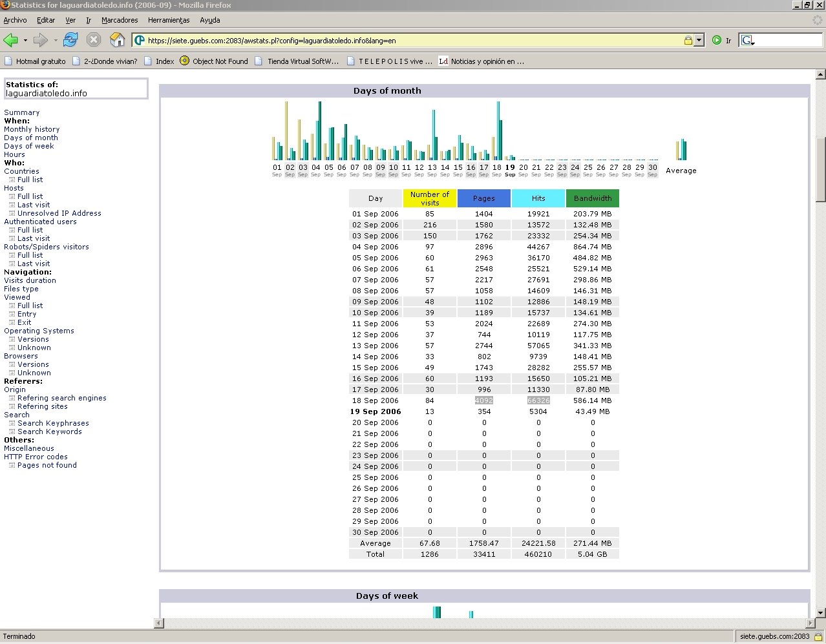Reload the page with the Refresh icon

(70, 40)
